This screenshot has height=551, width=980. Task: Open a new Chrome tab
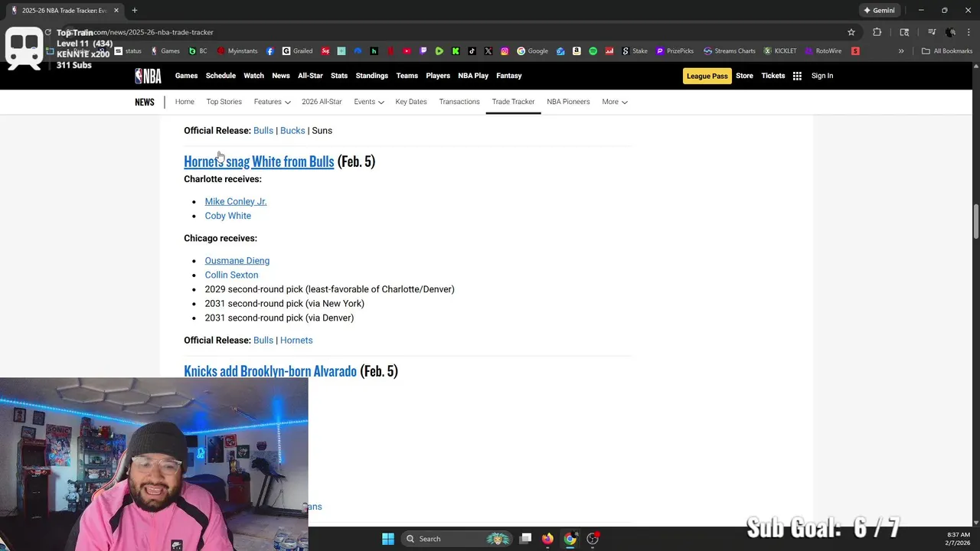[x=135, y=11]
